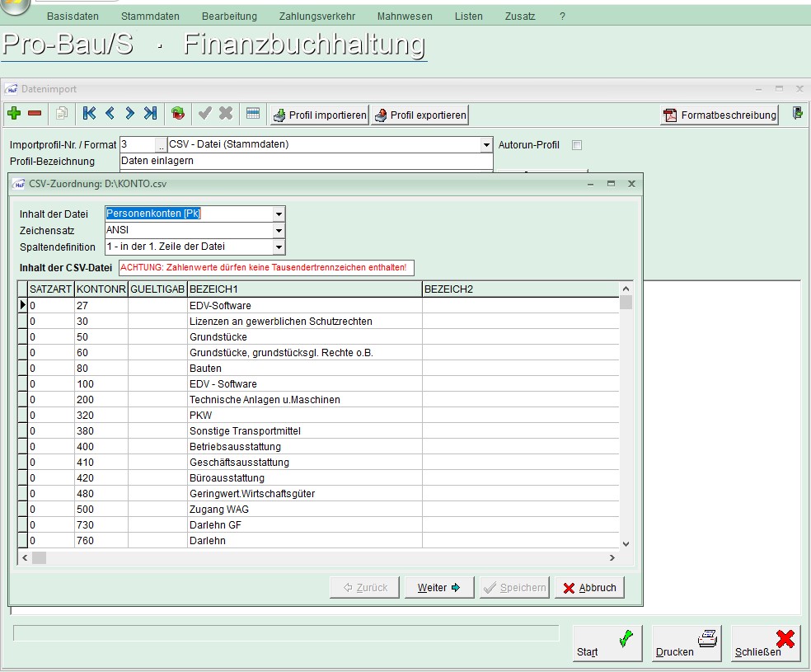Open the Spaltendefinition dropdown

(279, 247)
